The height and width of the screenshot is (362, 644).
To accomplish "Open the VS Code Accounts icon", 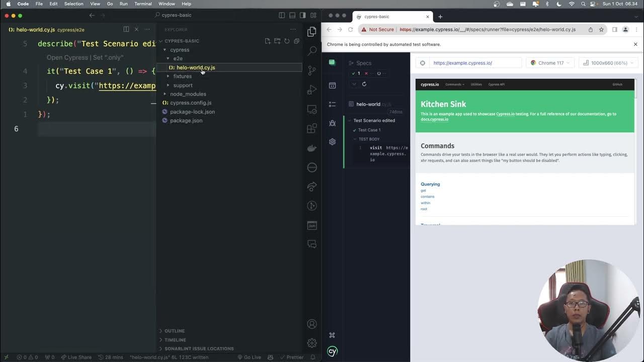I will [x=312, y=324].
